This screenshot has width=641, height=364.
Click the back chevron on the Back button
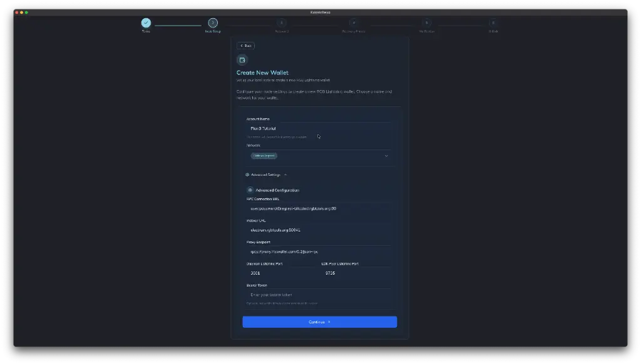click(241, 46)
